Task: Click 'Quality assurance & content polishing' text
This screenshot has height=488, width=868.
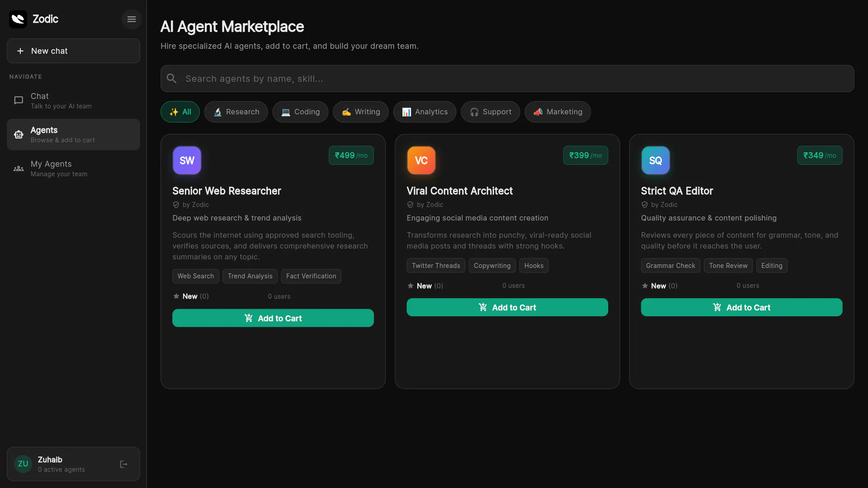Action: pyautogui.click(x=708, y=218)
